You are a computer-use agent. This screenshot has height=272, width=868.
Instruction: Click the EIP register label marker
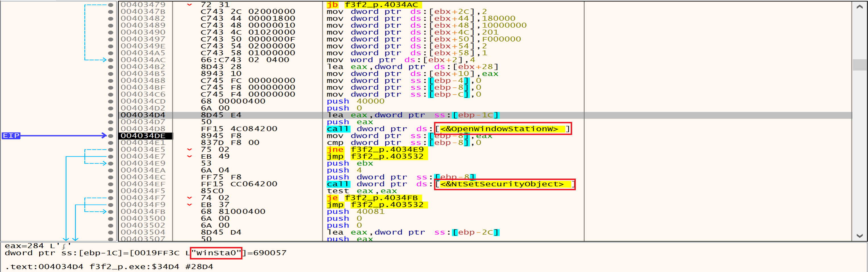click(11, 135)
